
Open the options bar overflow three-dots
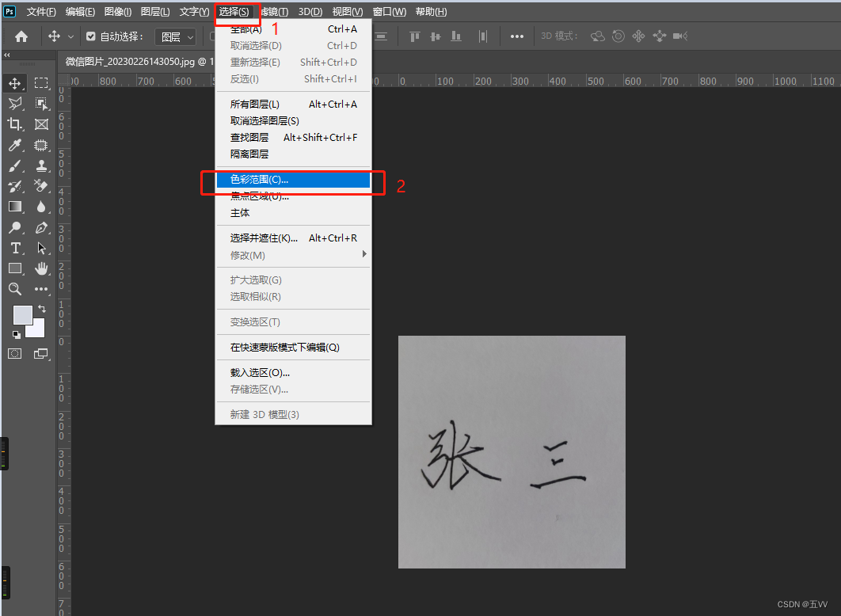pos(517,36)
